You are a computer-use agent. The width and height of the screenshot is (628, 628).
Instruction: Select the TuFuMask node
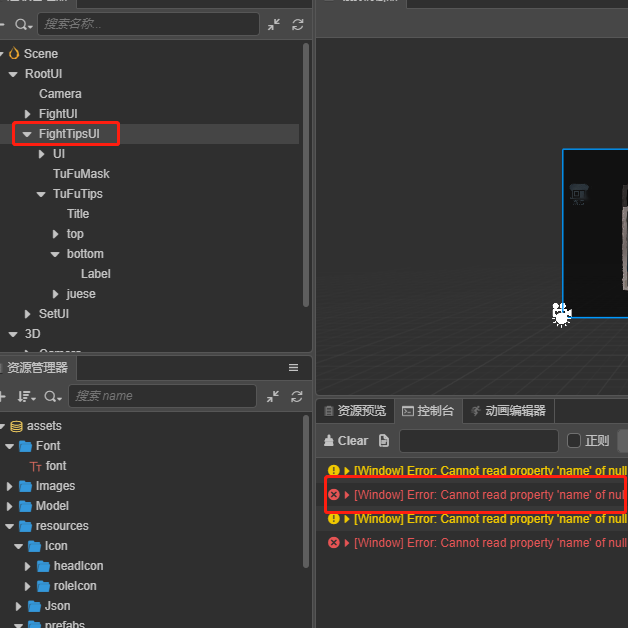[x=81, y=174]
